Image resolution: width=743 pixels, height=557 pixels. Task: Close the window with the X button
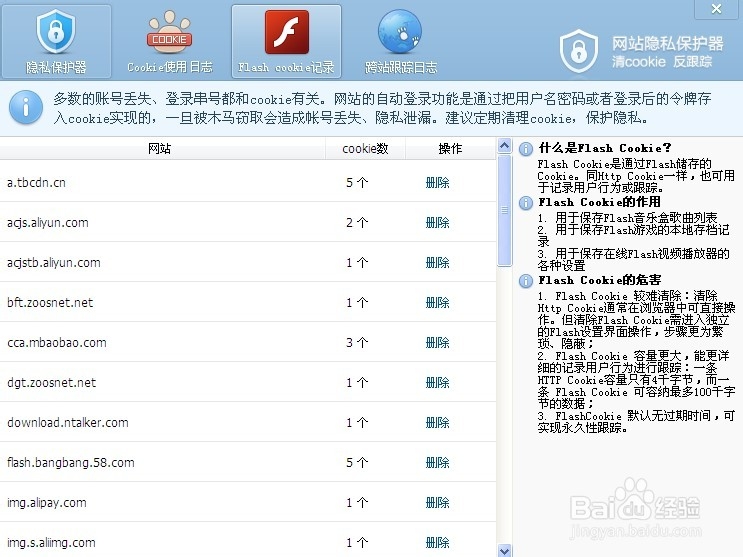point(716,9)
